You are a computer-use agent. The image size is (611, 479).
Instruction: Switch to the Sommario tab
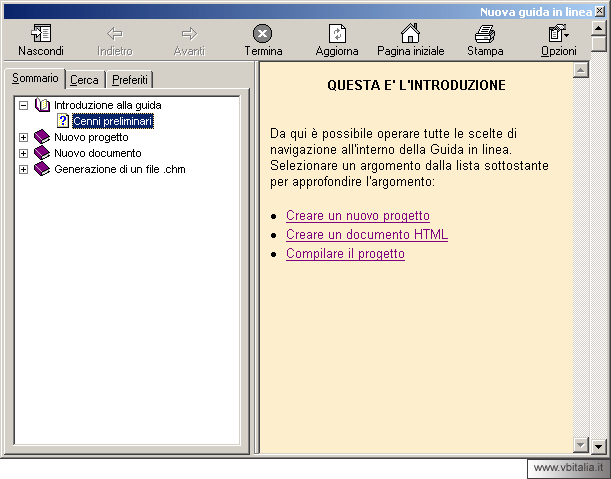coord(35,78)
